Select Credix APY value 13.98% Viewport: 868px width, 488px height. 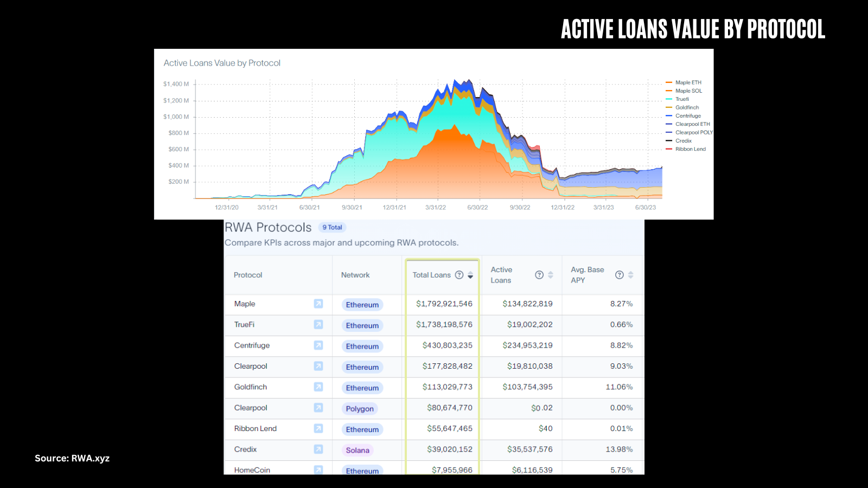pos(619,449)
